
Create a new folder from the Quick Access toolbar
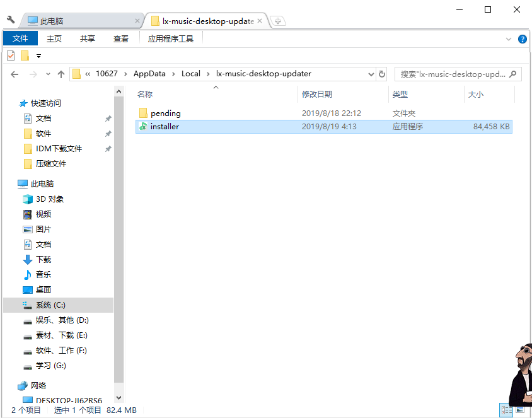click(24, 55)
